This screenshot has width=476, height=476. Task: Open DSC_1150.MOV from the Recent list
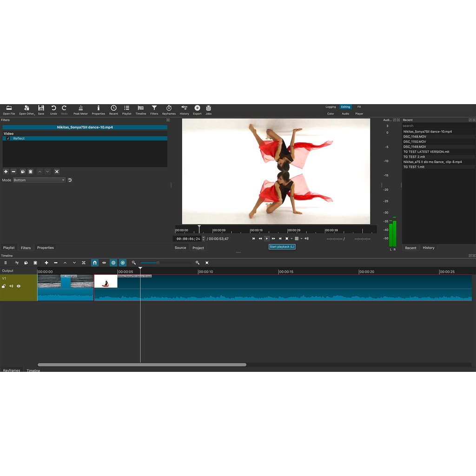(415, 142)
